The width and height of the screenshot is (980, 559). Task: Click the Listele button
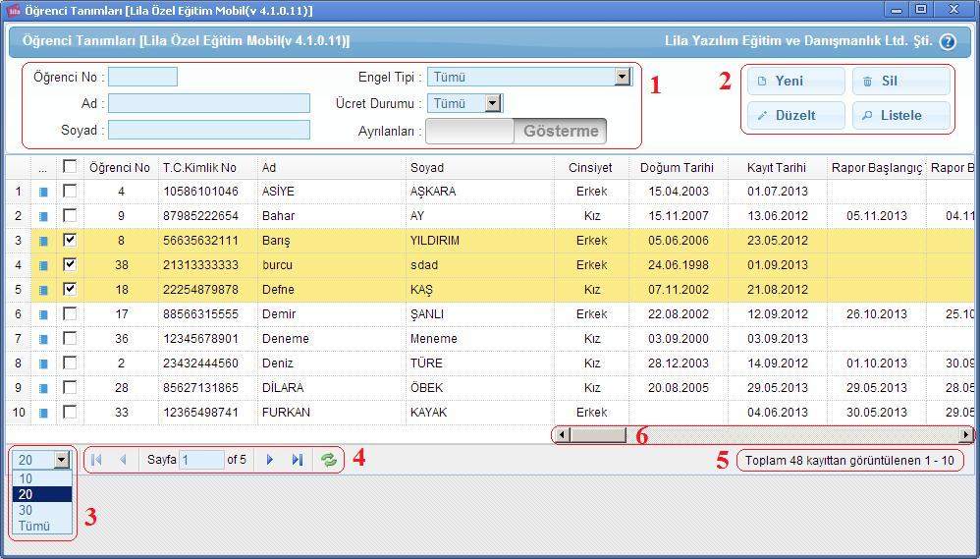(x=901, y=116)
